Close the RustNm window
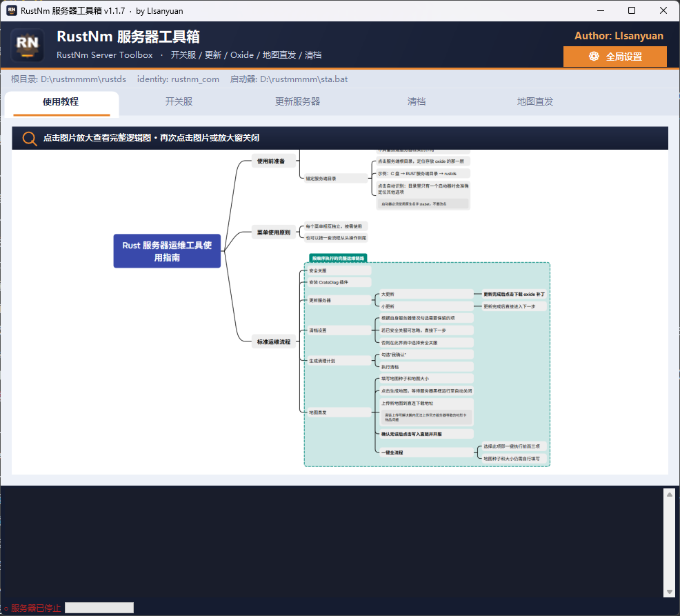Screen dimensions: 680x616 coord(663,10)
